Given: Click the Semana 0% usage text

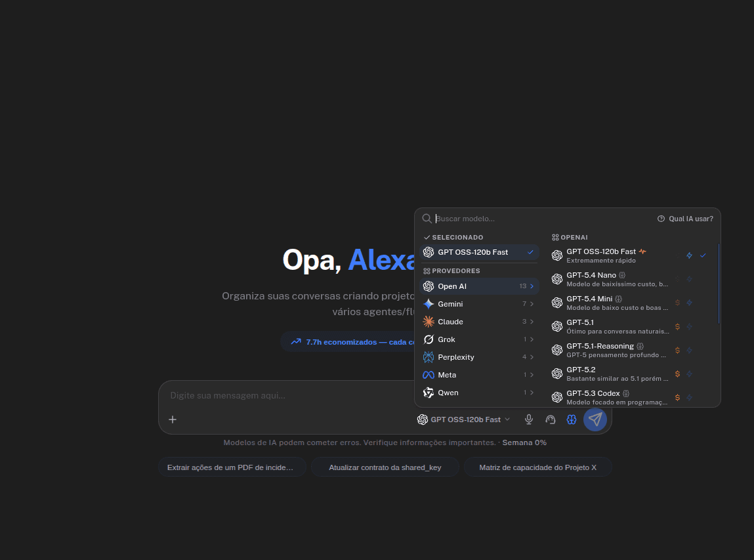Looking at the screenshot, I should 524,442.
